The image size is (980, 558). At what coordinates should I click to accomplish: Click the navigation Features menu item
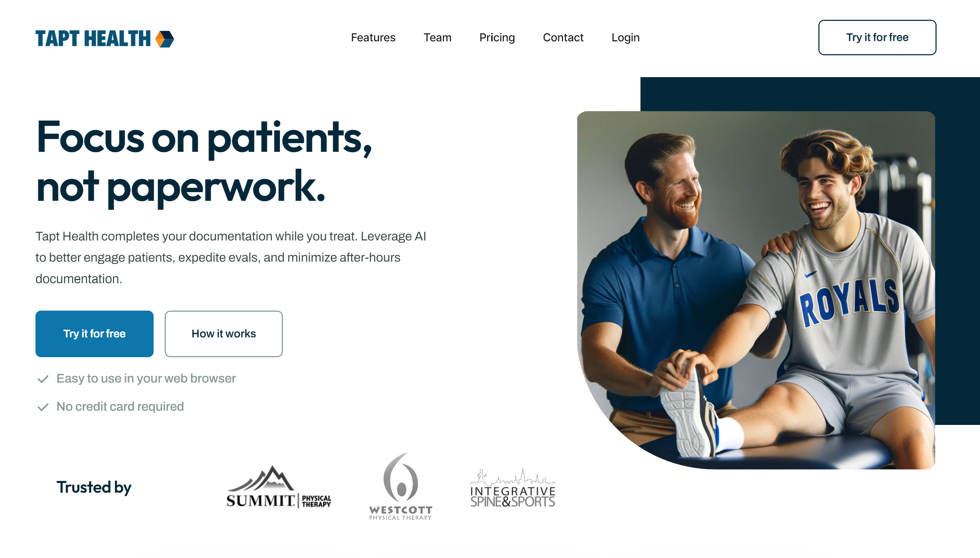(372, 38)
